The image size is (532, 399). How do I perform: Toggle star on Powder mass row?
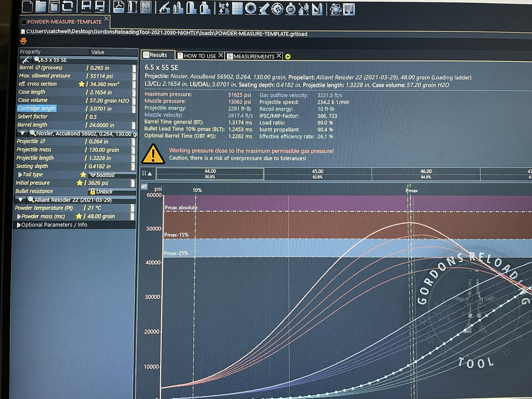[79, 216]
